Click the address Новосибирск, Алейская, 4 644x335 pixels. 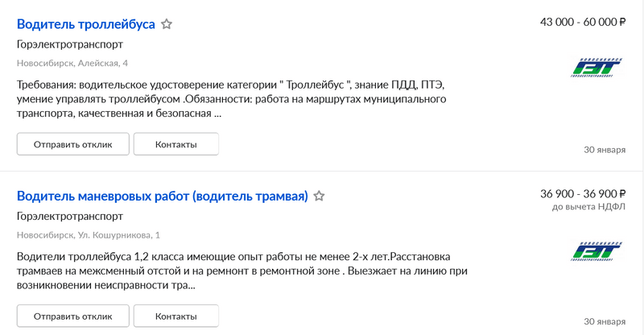pos(72,63)
